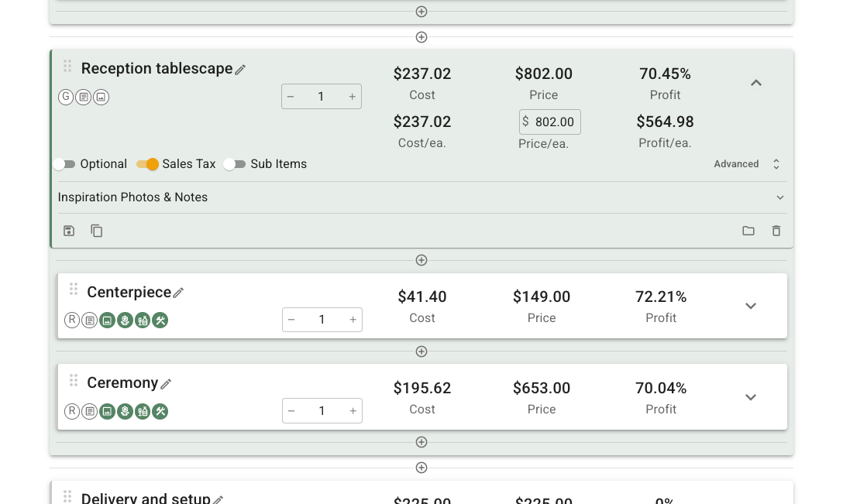Open the notes icon in the Ceremony row
The image size is (843, 504).
point(90,412)
